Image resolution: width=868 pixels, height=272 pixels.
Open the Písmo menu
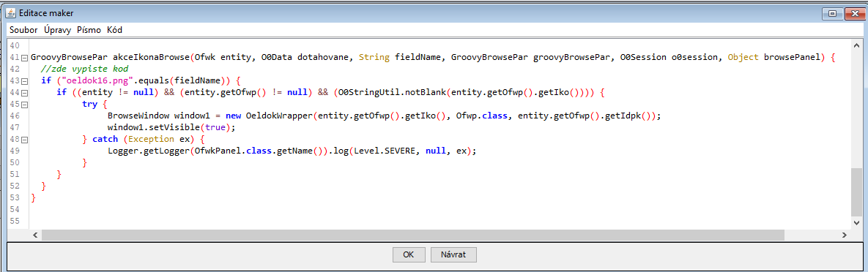point(89,30)
